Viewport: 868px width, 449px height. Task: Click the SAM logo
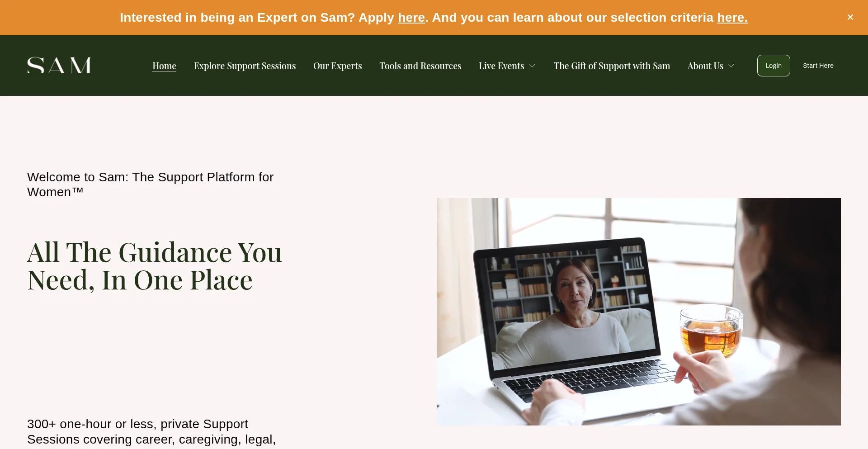coord(59,66)
